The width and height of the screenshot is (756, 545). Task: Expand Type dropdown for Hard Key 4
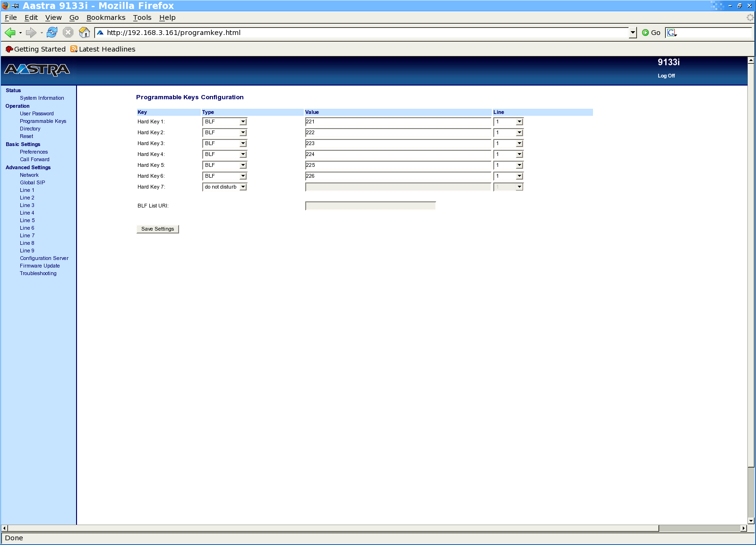[224, 155]
